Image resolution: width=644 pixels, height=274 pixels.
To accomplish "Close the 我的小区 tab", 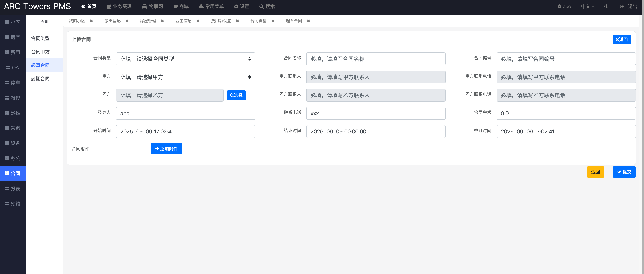I will point(91,21).
